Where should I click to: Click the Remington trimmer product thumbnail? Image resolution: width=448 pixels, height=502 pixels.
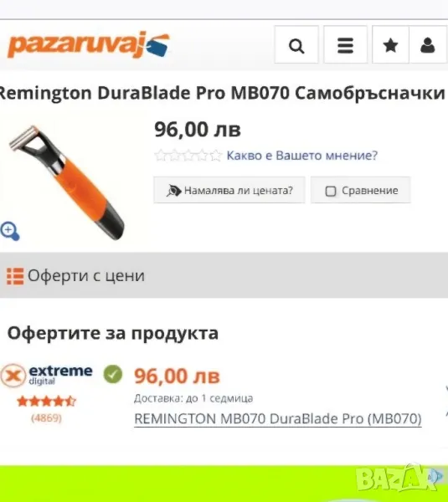point(67,182)
